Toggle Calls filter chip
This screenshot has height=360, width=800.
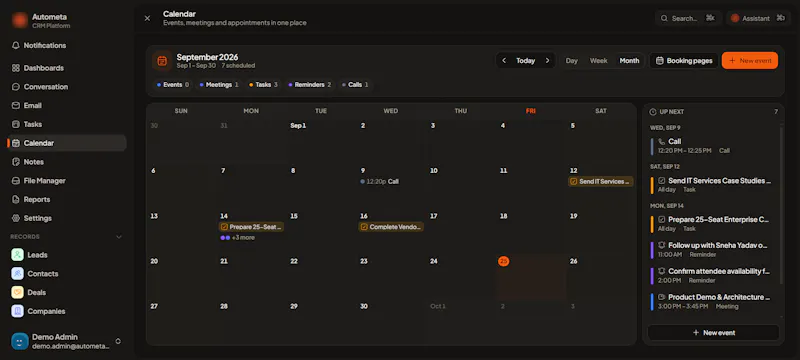(355, 85)
